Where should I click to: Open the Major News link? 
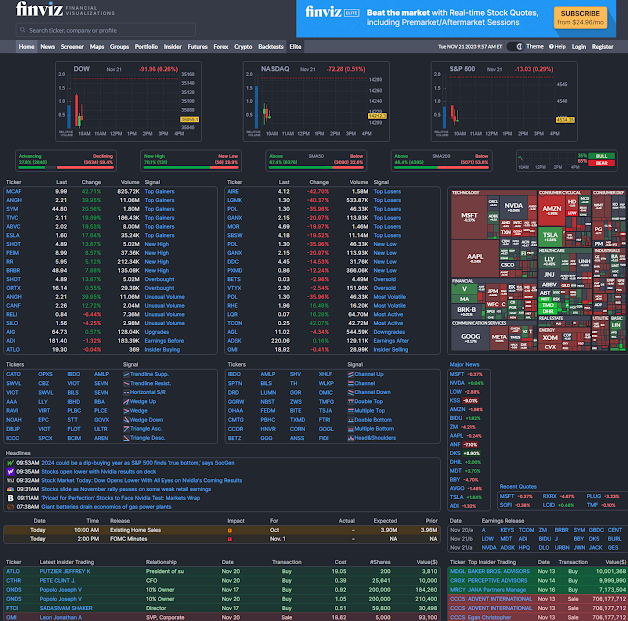pos(464,365)
